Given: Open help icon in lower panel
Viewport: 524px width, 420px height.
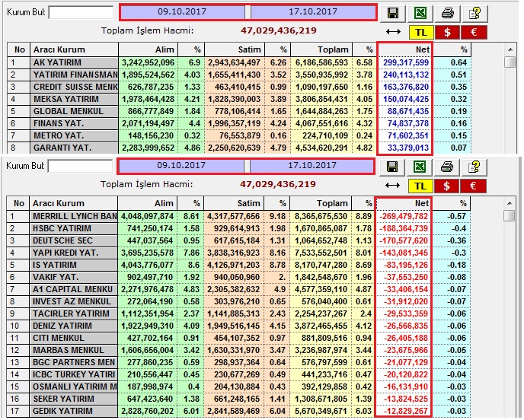Looking at the screenshot, I should click(x=474, y=167).
